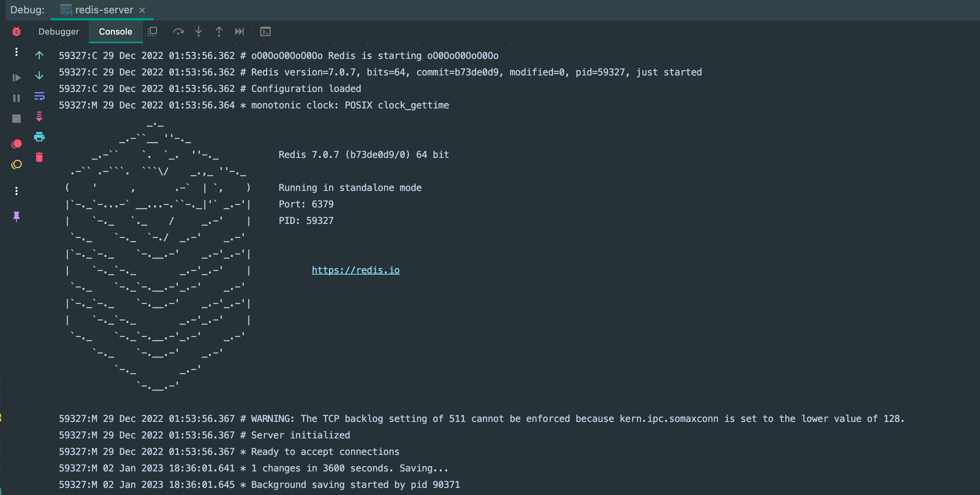980x495 pixels.
Task: Open lower three-dots more options menu
Action: (16, 191)
